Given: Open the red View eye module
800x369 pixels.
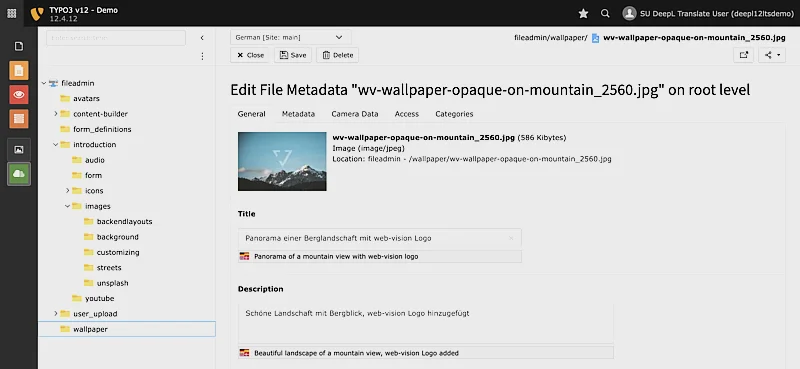Looking at the screenshot, I should click(19, 94).
